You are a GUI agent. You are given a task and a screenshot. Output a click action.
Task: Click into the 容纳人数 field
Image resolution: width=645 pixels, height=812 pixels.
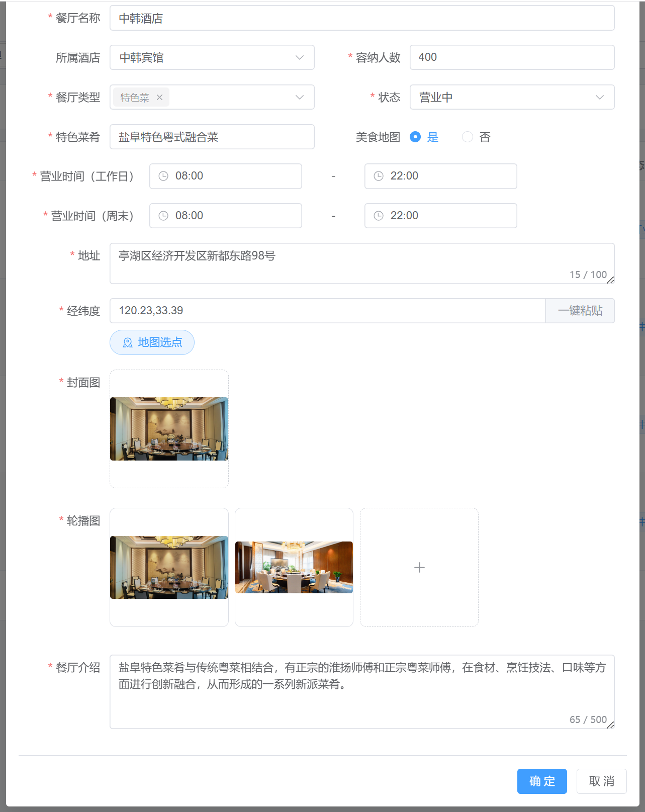click(x=512, y=57)
